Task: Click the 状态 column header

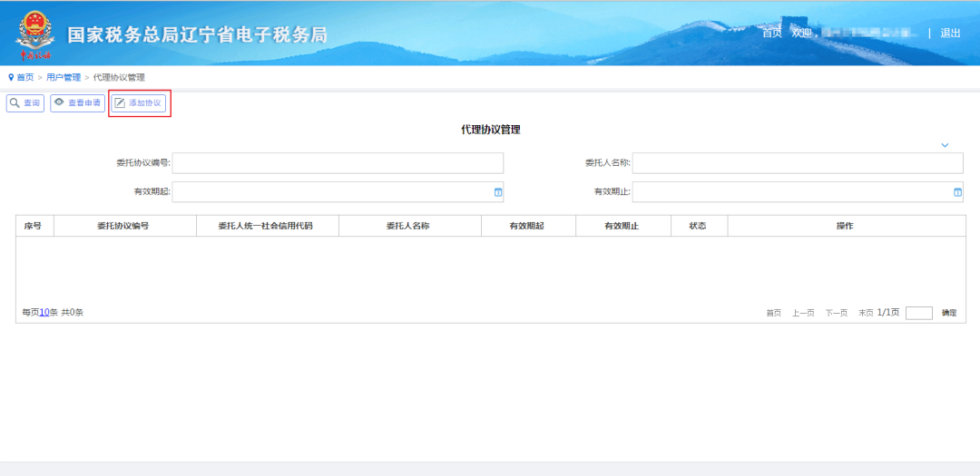Action: pyautogui.click(x=698, y=226)
